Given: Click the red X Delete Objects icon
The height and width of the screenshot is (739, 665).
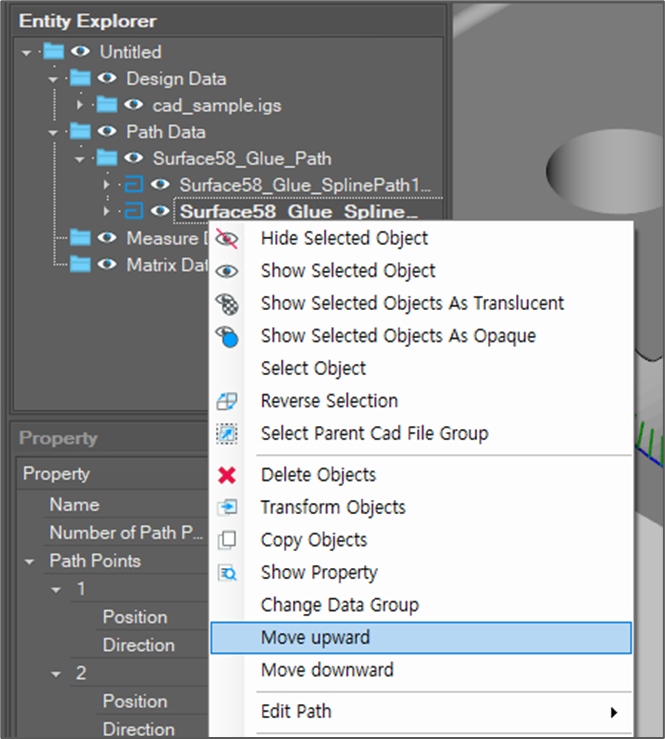Looking at the screenshot, I should click(227, 475).
